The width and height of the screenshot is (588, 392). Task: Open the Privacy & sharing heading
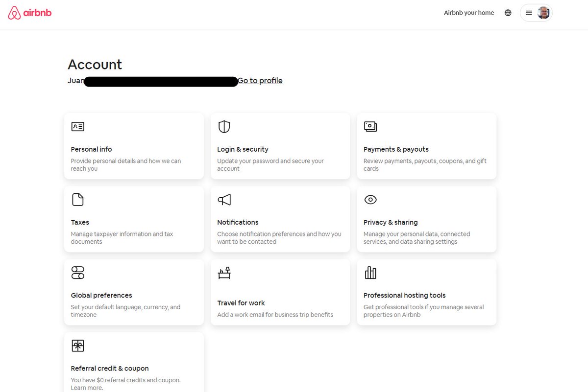[391, 222]
